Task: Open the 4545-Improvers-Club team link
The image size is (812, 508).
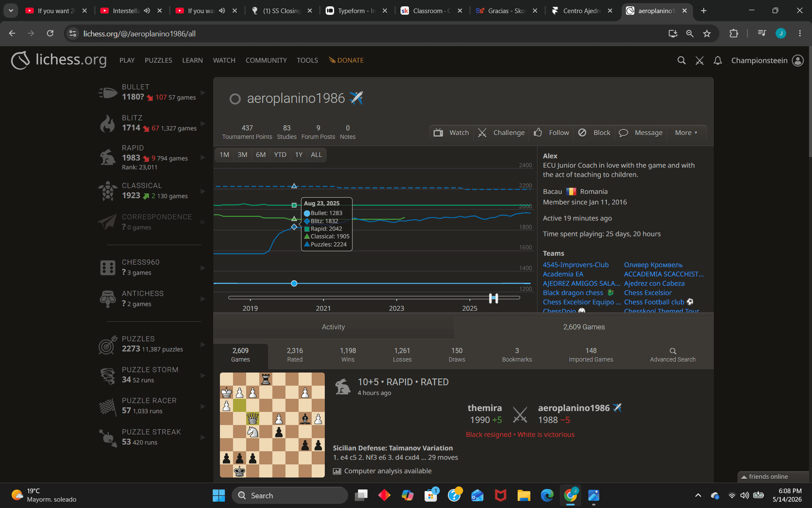Action: coord(576,265)
